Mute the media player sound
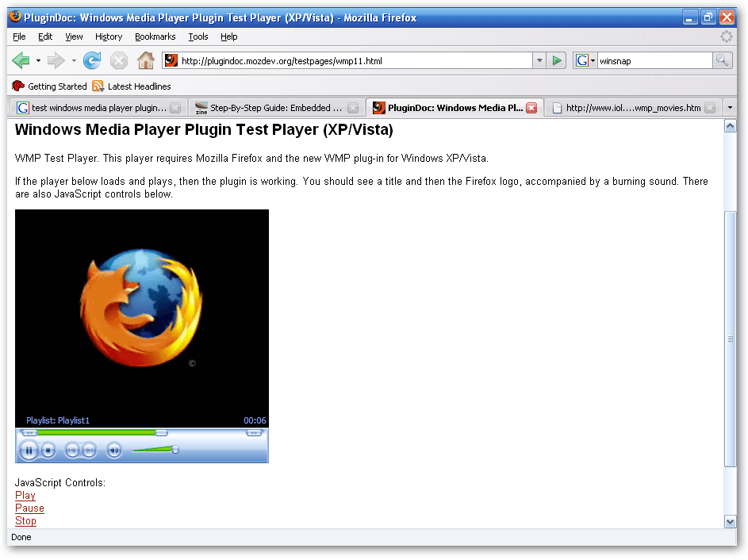 click(114, 451)
